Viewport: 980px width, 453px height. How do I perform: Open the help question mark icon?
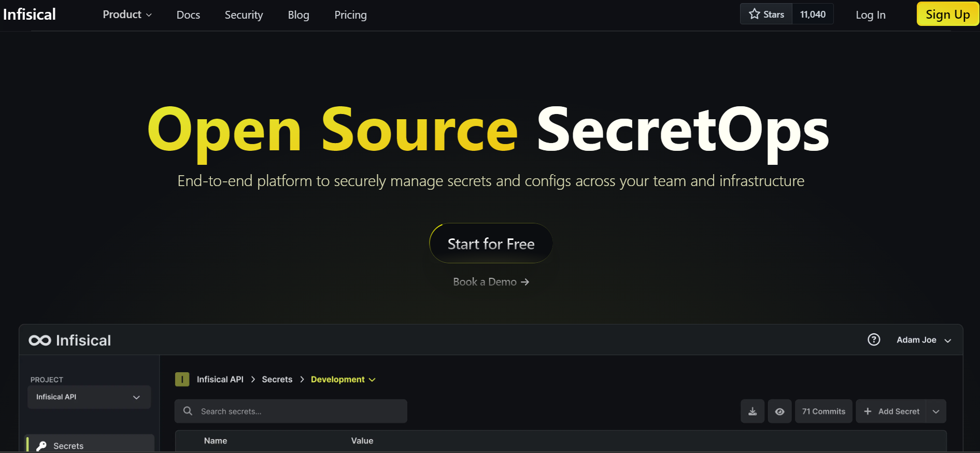pos(874,339)
